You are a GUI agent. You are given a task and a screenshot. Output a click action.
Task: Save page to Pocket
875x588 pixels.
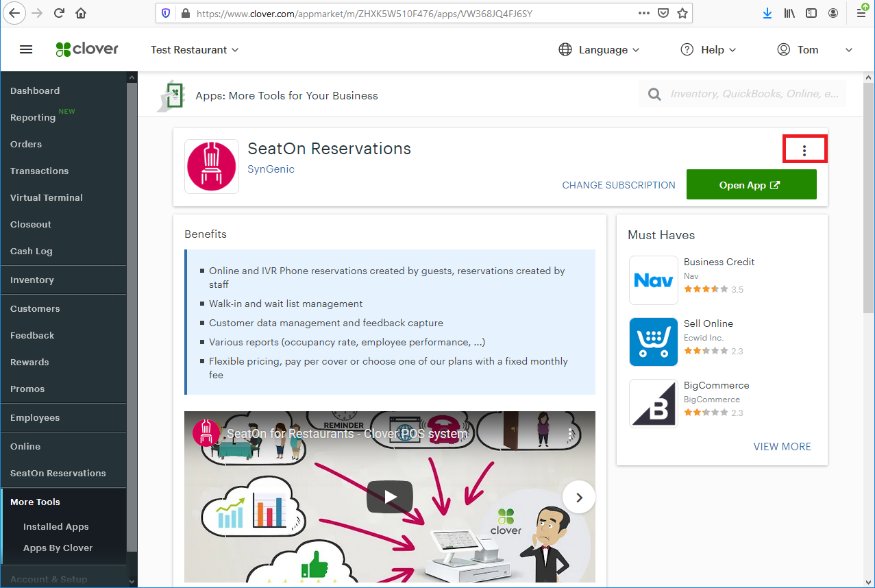tap(663, 13)
